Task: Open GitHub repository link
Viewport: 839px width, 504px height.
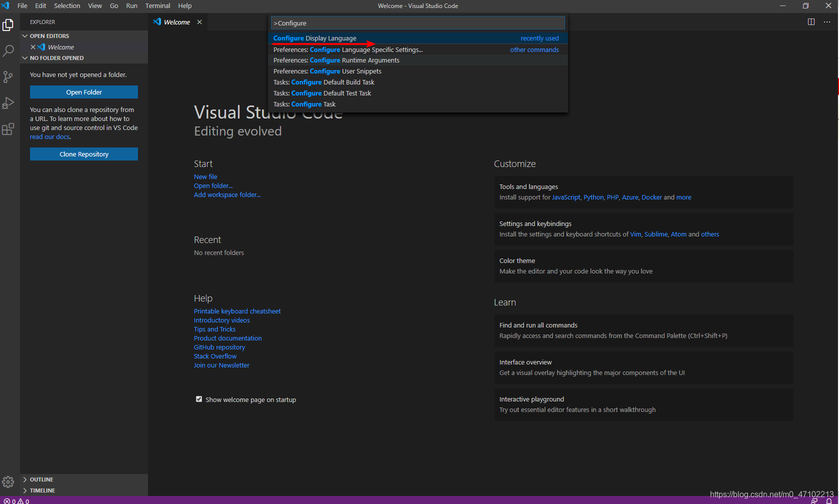Action: [x=219, y=347]
